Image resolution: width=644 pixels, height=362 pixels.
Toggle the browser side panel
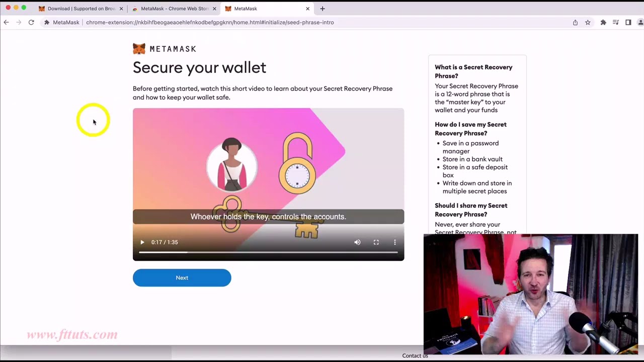tap(628, 22)
